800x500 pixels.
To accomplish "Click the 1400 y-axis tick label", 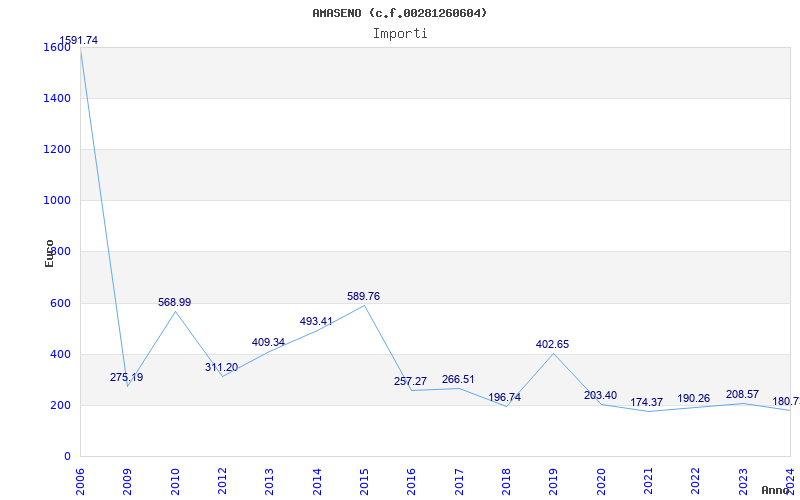I will (x=57, y=98).
